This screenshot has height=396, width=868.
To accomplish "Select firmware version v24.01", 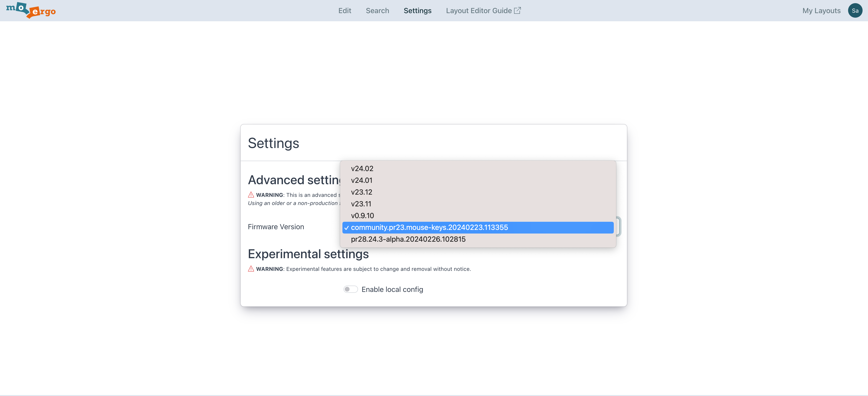I will [362, 180].
